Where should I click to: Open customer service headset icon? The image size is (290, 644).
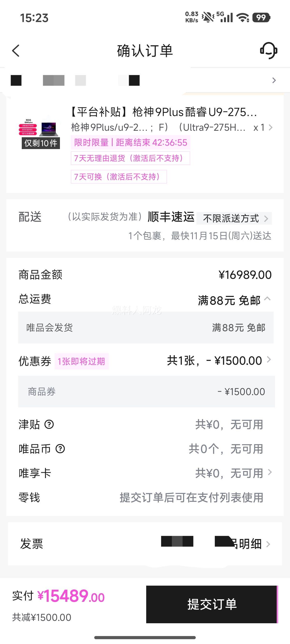268,50
